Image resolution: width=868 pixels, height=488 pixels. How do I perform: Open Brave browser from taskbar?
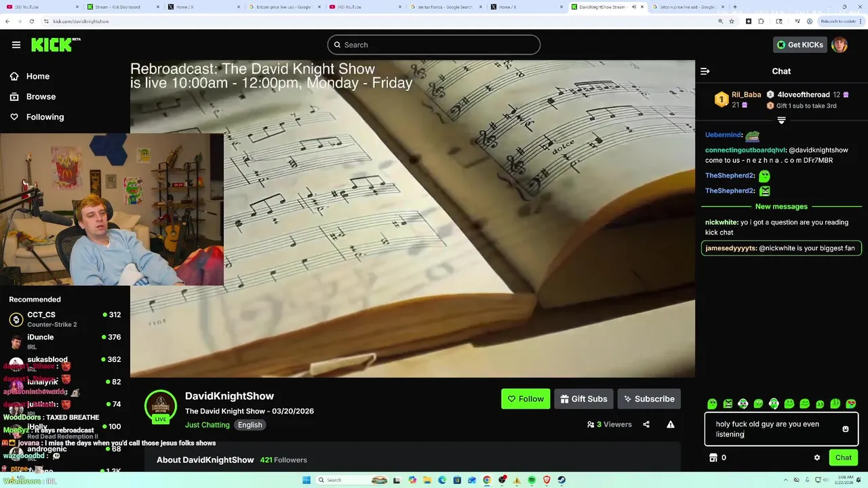click(x=547, y=480)
